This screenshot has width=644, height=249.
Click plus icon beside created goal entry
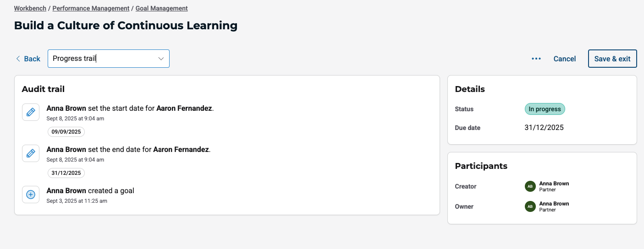click(x=31, y=195)
